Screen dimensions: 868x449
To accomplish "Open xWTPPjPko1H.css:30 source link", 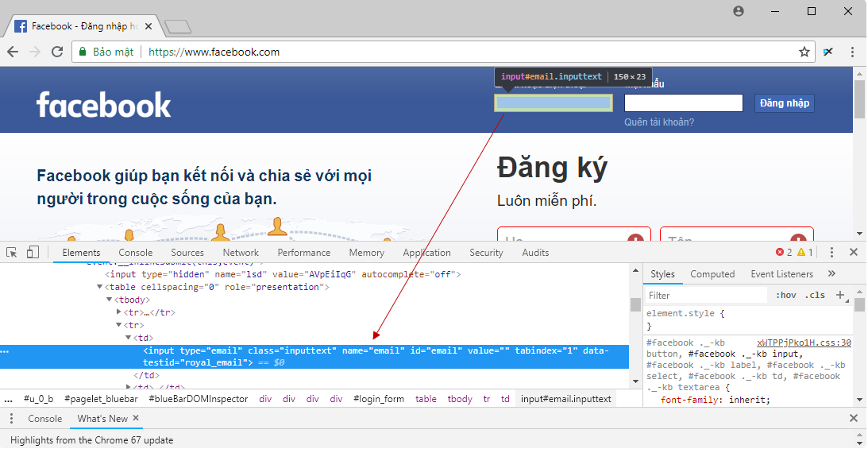I will pos(804,343).
